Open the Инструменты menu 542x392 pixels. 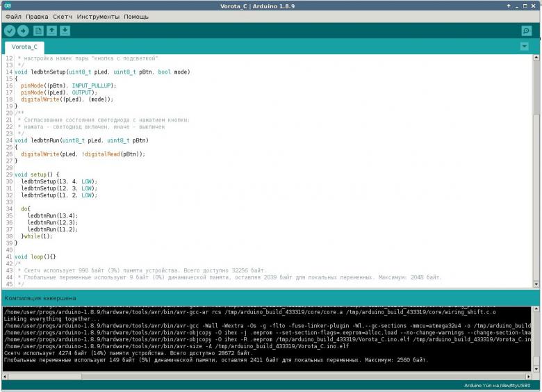coord(98,17)
